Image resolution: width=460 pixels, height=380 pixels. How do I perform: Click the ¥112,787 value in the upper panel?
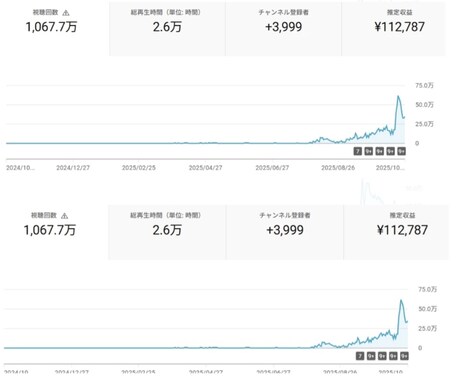pyautogui.click(x=400, y=27)
